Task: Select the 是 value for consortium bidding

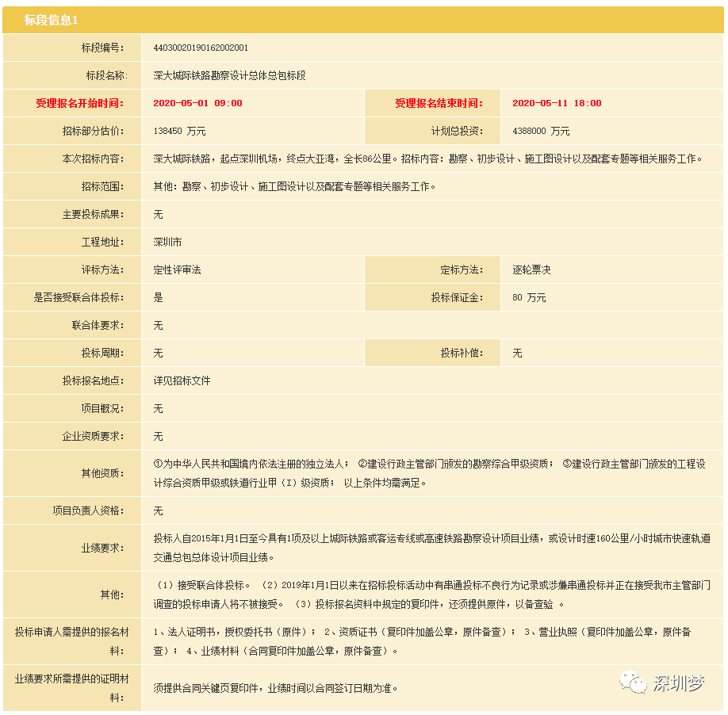Action: pyautogui.click(x=159, y=297)
